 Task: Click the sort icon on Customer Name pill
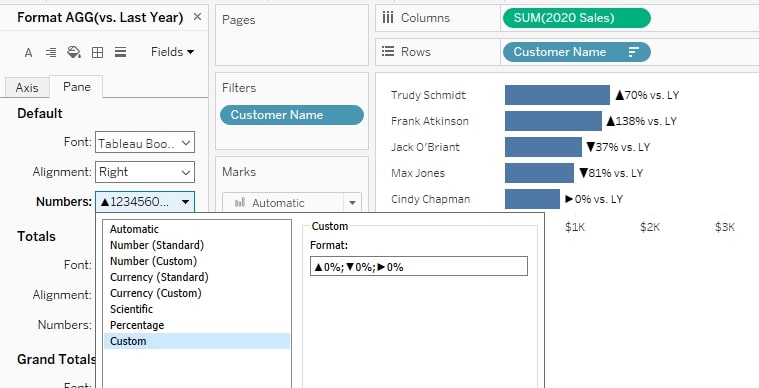click(633, 52)
